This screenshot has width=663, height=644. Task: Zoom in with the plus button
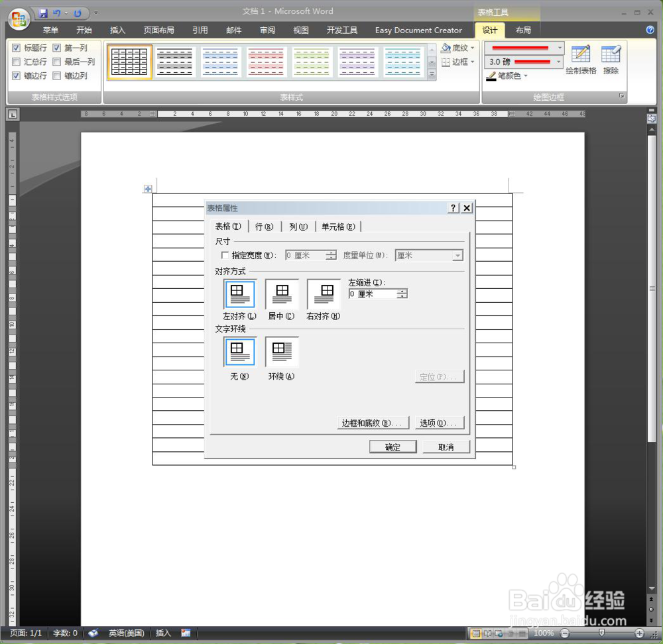639,633
